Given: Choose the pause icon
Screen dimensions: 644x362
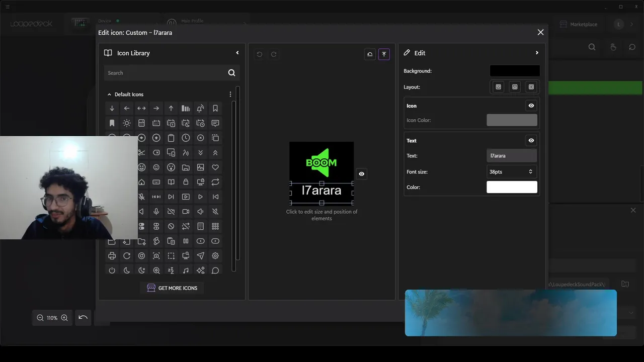Looking at the screenshot, I should [x=186, y=241].
